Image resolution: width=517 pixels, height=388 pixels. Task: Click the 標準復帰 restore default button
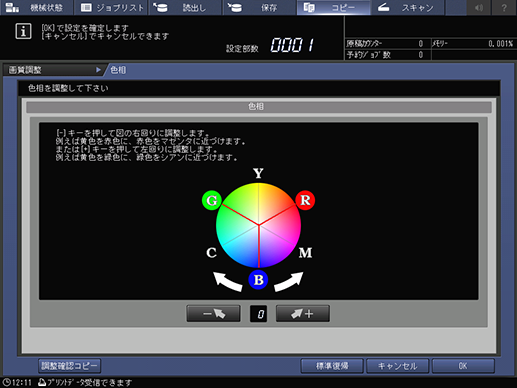[x=332, y=366]
